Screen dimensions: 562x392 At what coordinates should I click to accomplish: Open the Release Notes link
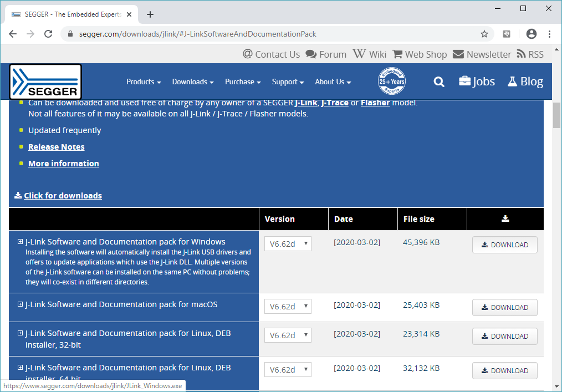[x=57, y=147]
